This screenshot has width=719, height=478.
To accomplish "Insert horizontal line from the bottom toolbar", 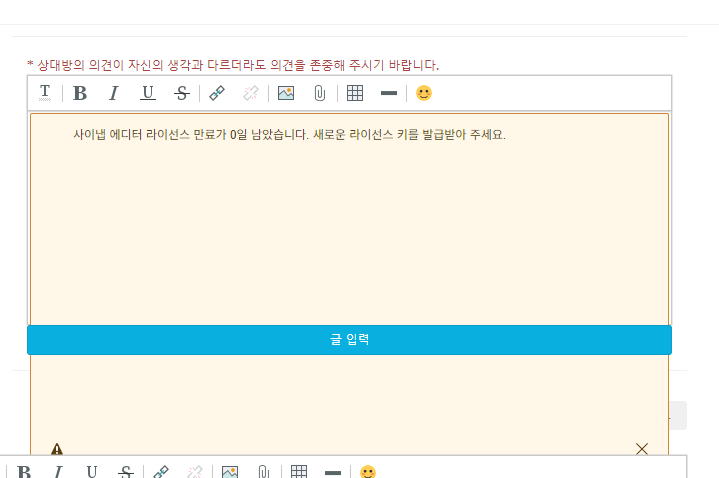I will pyautogui.click(x=333, y=472).
